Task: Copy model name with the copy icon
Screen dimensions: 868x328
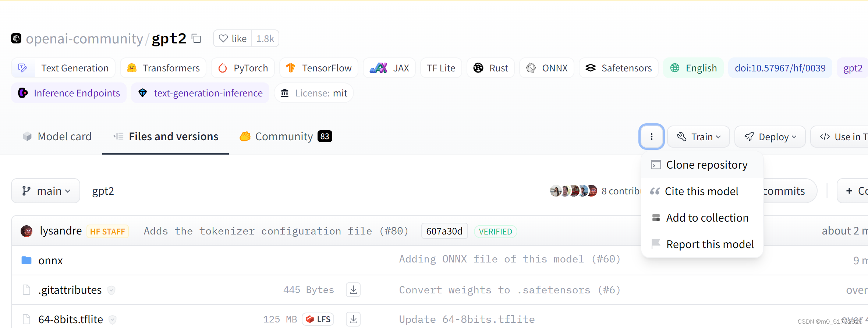Action: [196, 38]
